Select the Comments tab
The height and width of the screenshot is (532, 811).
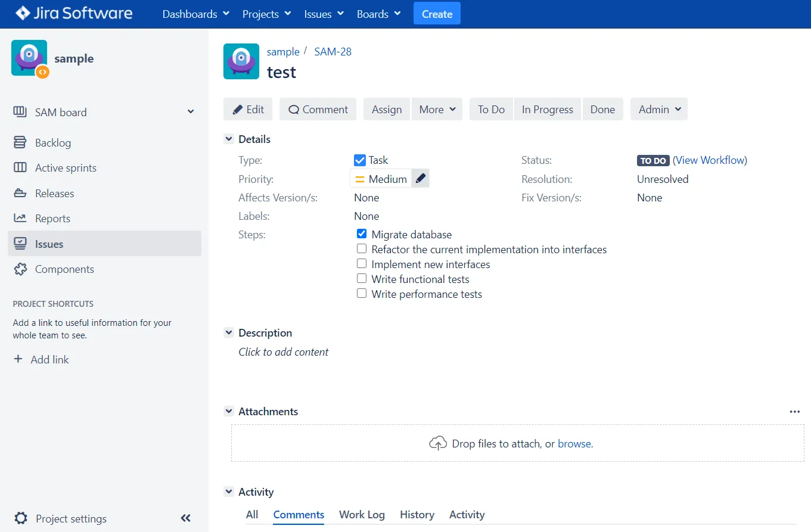coord(299,514)
